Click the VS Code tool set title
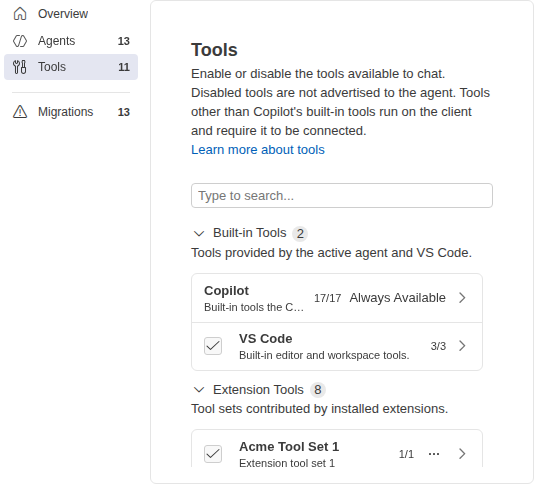550x500 pixels. [x=266, y=339]
